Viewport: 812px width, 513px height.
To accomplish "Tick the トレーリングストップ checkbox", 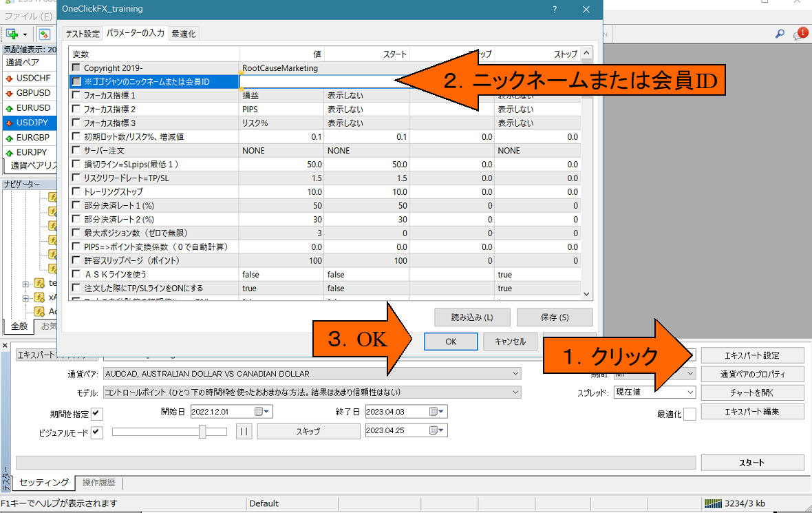I will [76, 191].
